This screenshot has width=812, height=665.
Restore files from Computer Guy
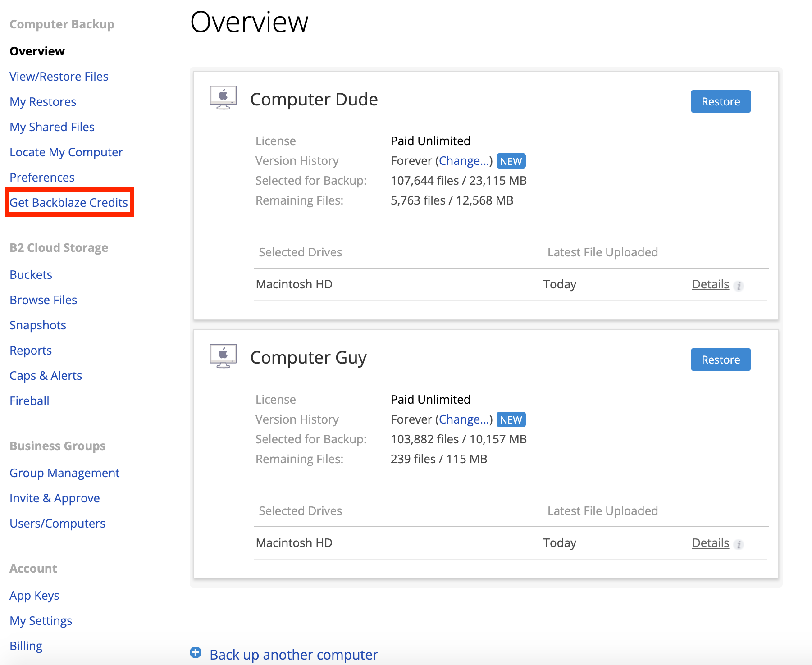721,360
